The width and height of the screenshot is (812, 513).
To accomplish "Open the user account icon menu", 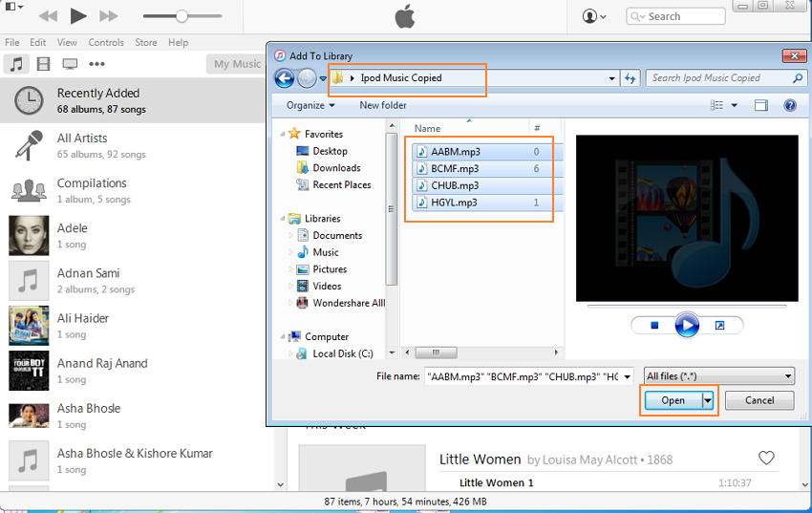I will 593,16.
